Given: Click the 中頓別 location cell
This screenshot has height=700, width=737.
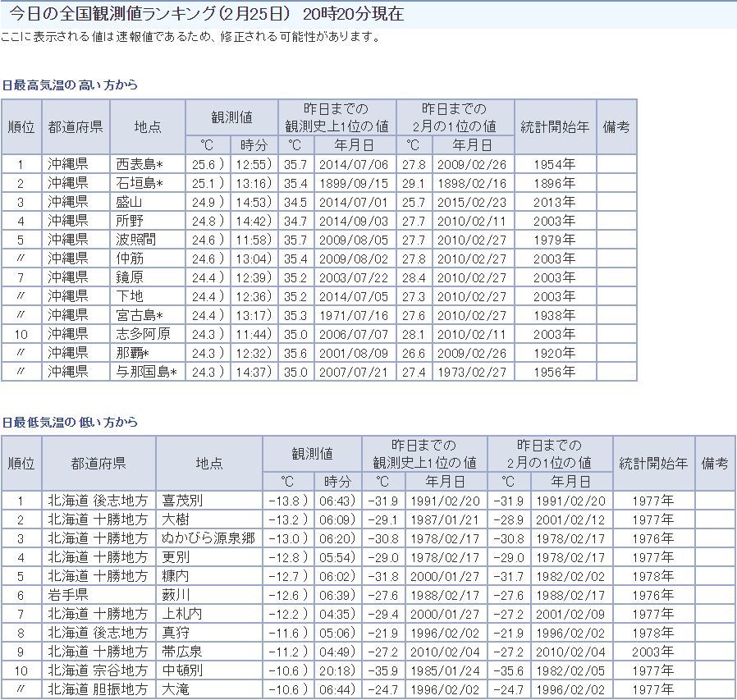Looking at the screenshot, I should pyautogui.click(x=181, y=670).
